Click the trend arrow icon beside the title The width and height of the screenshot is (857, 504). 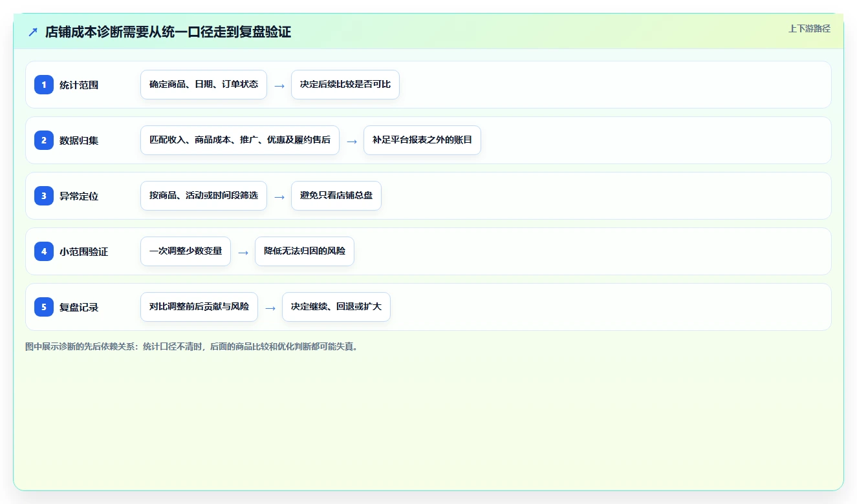(x=33, y=32)
